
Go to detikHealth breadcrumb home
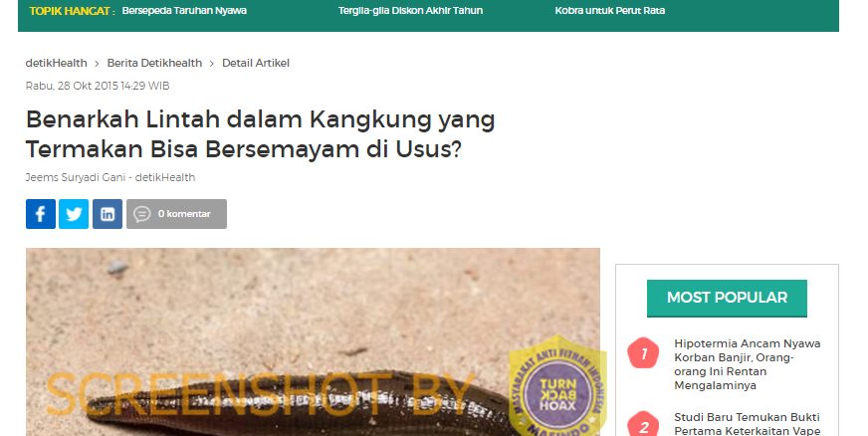[x=56, y=63]
